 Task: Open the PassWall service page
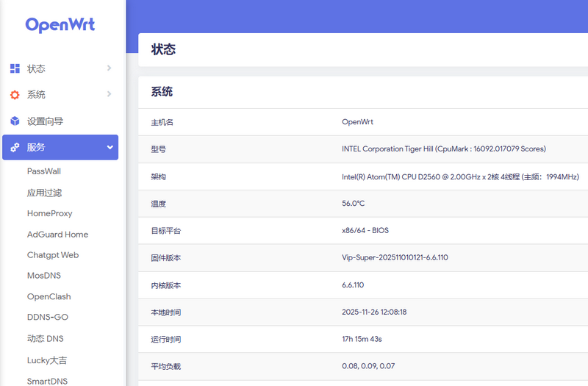(44, 171)
